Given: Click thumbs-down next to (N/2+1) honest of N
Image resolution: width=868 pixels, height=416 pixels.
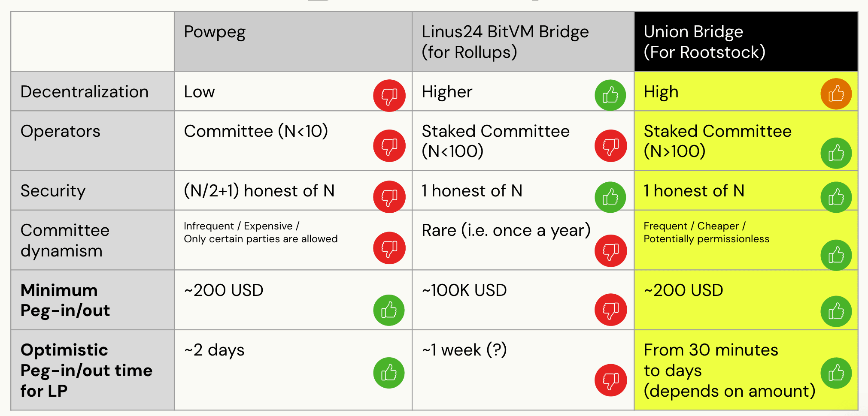Looking at the screenshot, I should click(389, 197).
